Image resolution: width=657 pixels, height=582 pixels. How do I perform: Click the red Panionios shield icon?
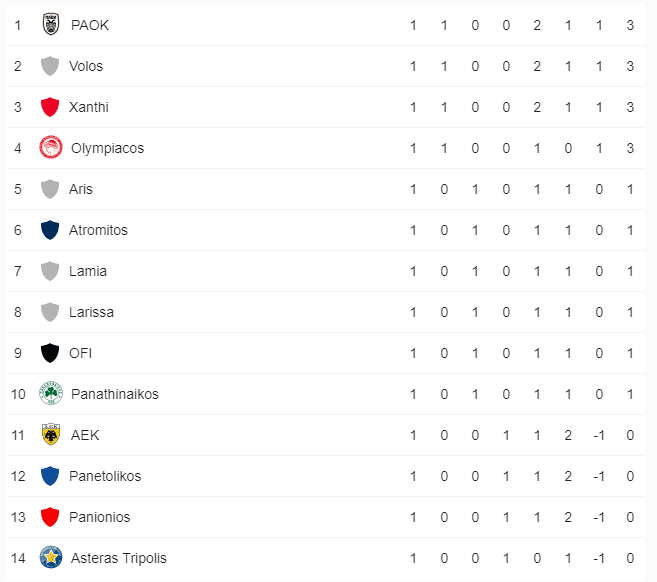pyautogui.click(x=49, y=517)
